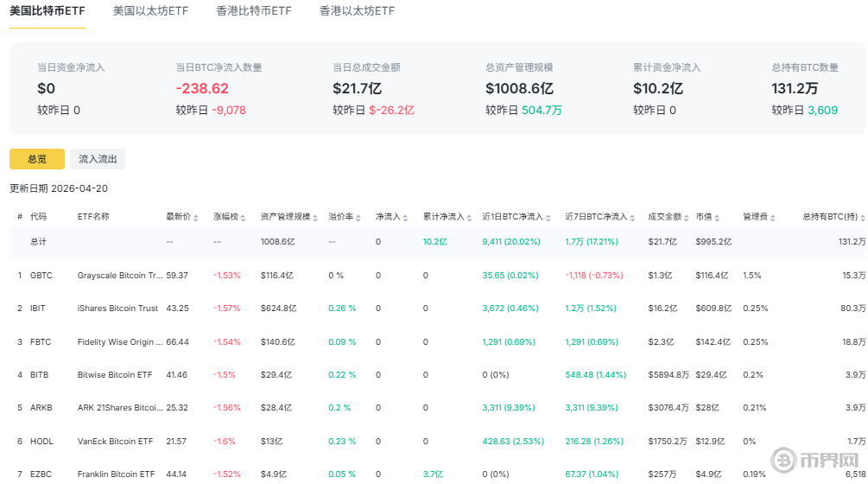Click 总计 value 1.7万 (17.21%)
The image size is (868, 484).
(592, 242)
